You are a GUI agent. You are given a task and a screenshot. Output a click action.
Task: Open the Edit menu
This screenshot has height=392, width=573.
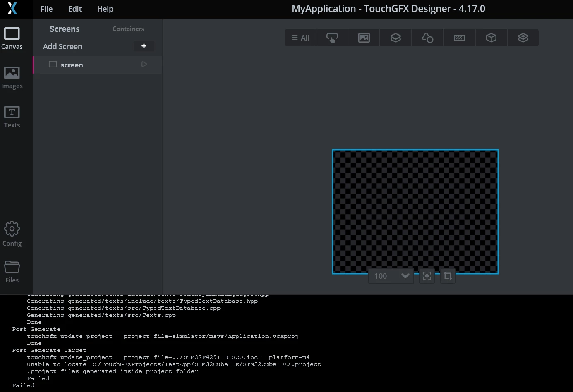click(x=75, y=9)
